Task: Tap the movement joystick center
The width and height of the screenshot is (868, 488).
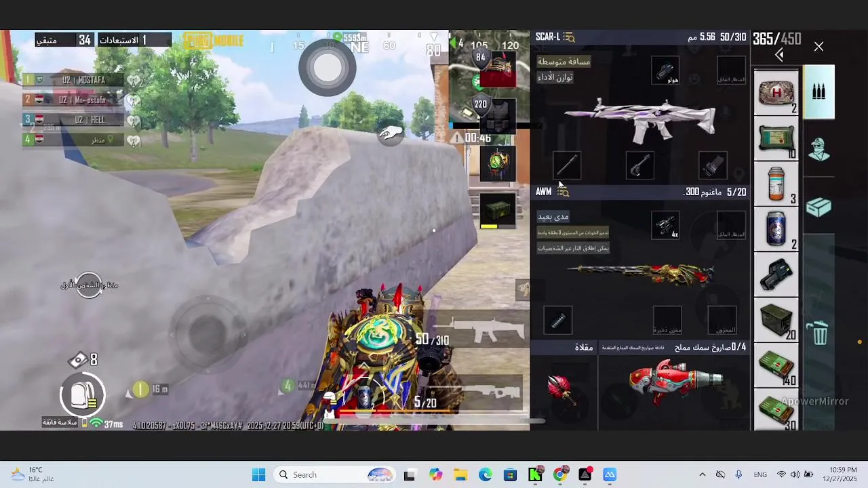Action: pyautogui.click(x=208, y=332)
